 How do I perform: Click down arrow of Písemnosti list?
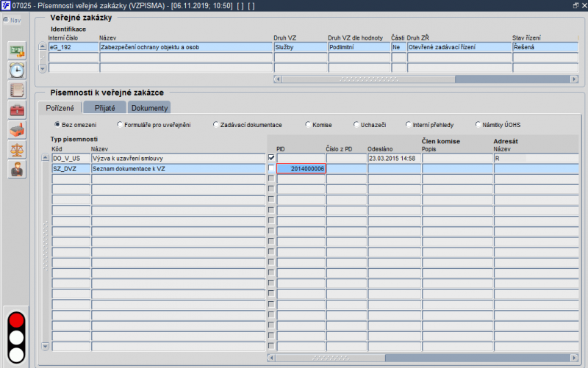tap(45, 346)
